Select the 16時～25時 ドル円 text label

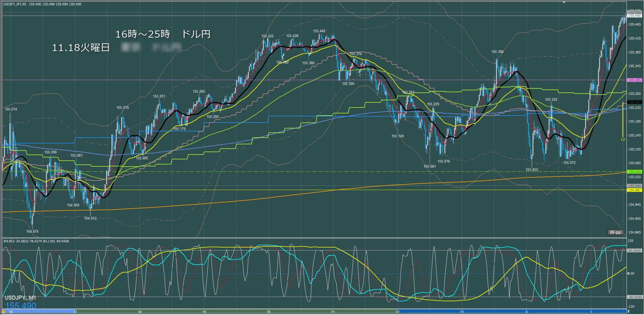point(163,34)
